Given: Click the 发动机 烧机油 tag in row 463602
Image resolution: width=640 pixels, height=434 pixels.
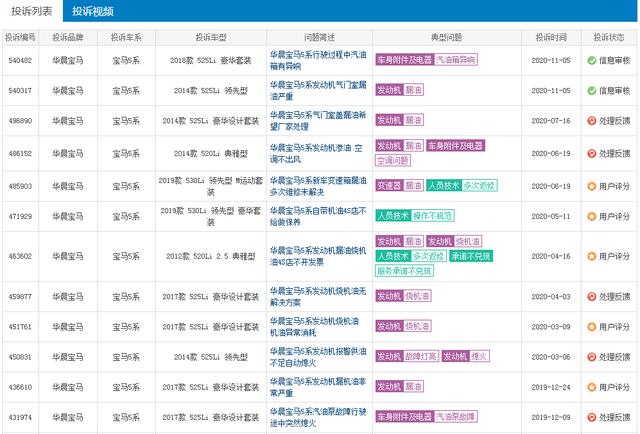Looking at the screenshot, I should point(454,242).
